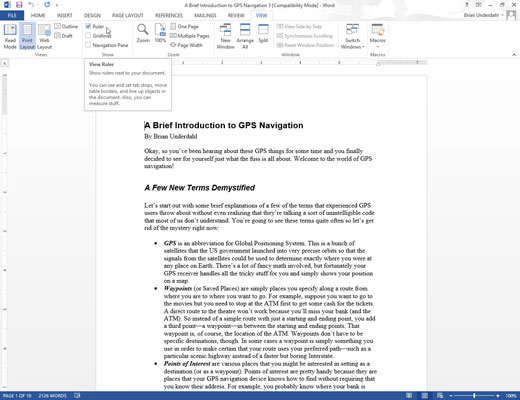The image size is (520, 400).
Task: Click the bold term Points of Interest
Action: point(187,364)
